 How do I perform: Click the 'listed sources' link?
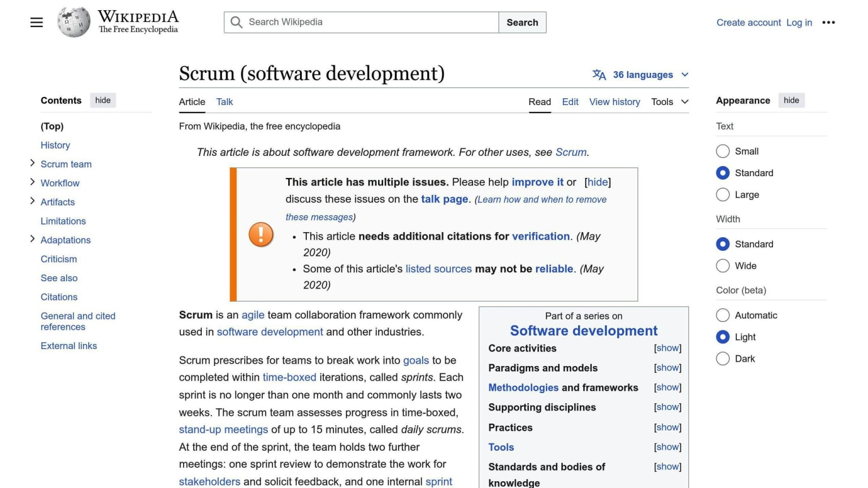[x=439, y=269]
